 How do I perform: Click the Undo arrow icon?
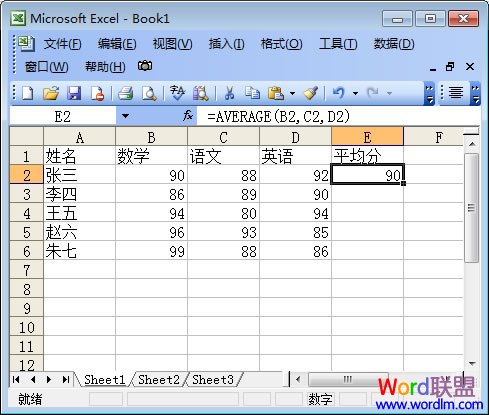pyautogui.click(x=338, y=92)
